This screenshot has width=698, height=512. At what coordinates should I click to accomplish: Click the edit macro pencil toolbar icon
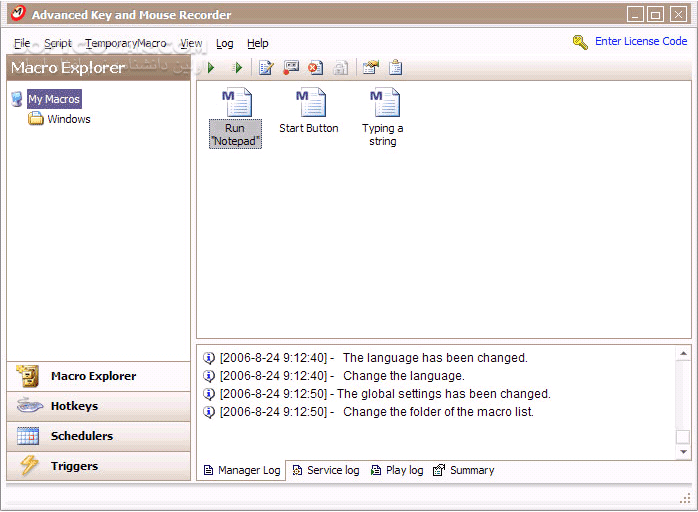coord(266,68)
